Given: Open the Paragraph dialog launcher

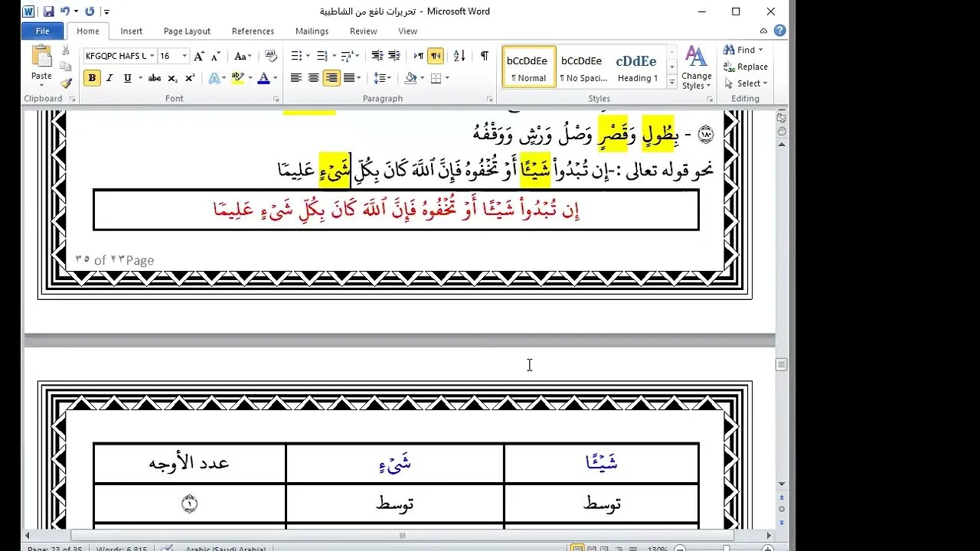Looking at the screenshot, I should tap(489, 99).
